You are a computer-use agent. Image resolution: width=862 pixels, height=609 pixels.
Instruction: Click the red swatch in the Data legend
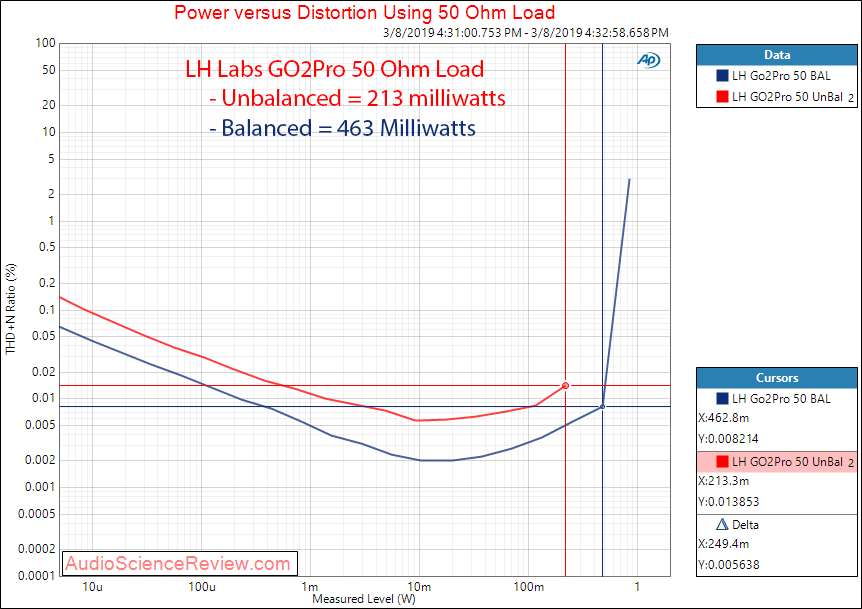(722, 97)
